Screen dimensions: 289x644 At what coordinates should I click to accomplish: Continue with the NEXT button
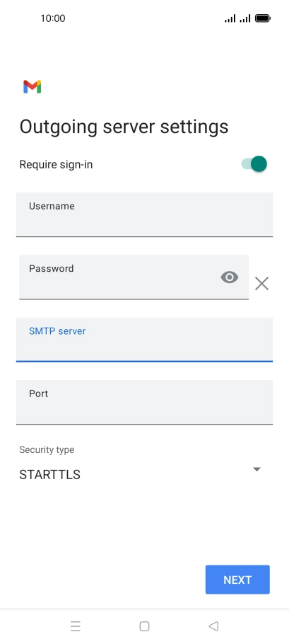(237, 580)
